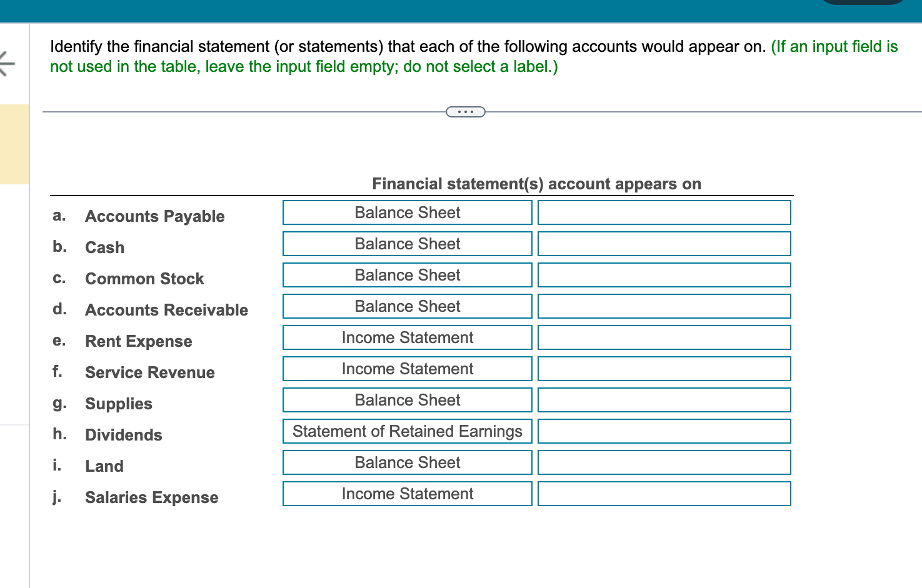Select the second input field for Accounts Payable
Image resolution: width=922 pixels, height=588 pixels.
664,212
